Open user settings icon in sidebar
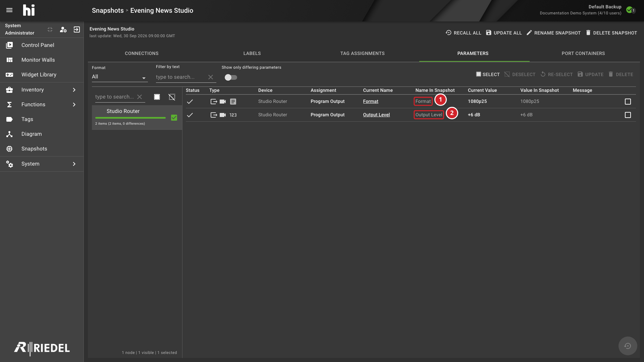The width and height of the screenshot is (644, 362). (63, 29)
